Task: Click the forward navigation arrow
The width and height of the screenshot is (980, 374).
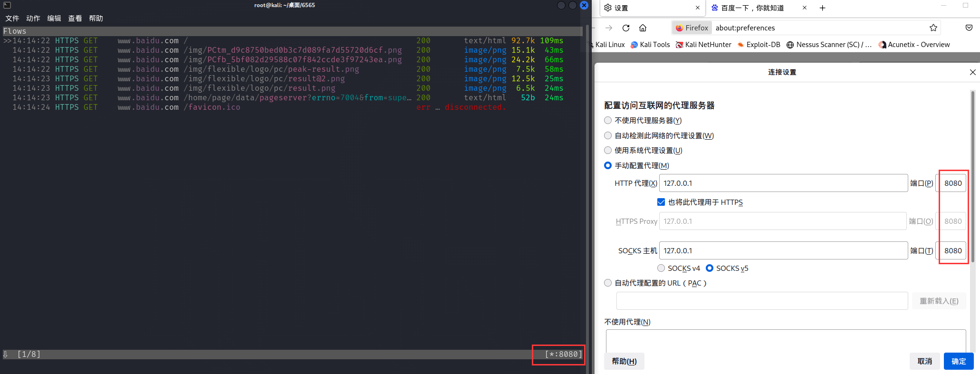Action: [609, 28]
